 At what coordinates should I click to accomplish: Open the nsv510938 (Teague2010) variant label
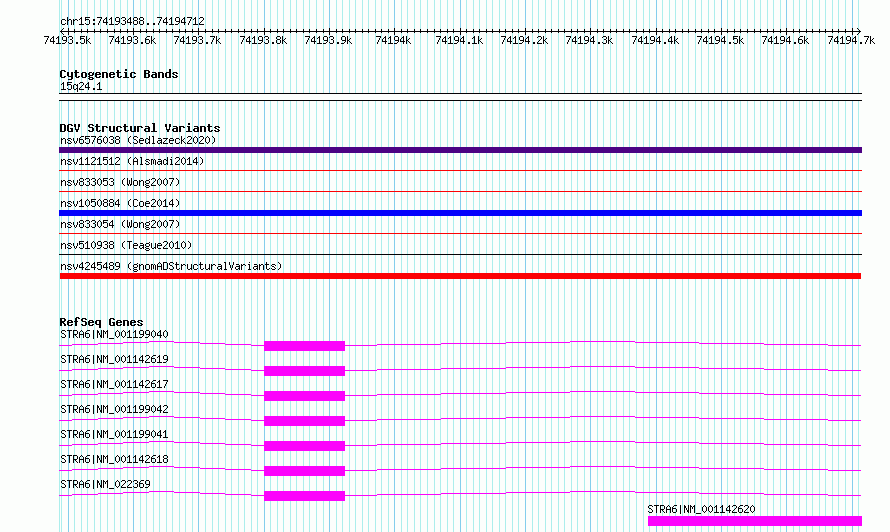126,245
